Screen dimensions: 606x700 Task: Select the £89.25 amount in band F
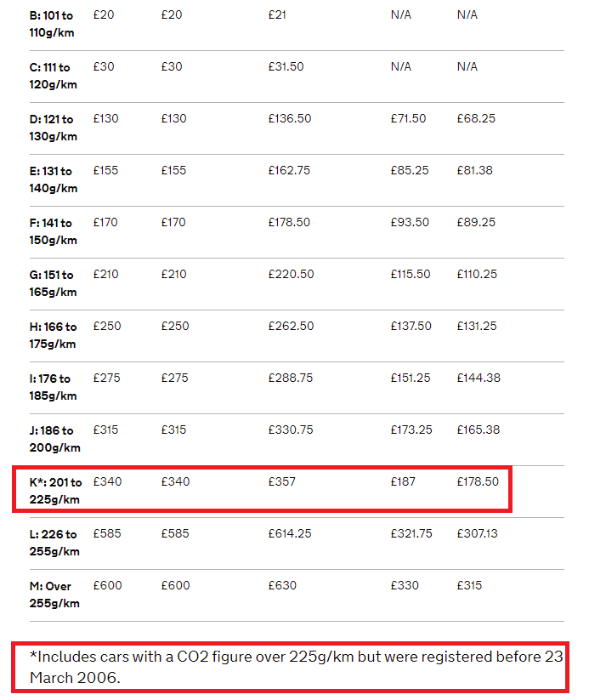(476, 222)
